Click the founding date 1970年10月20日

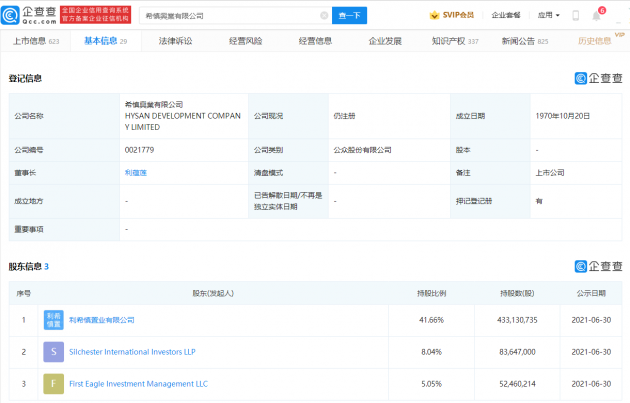click(562, 116)
